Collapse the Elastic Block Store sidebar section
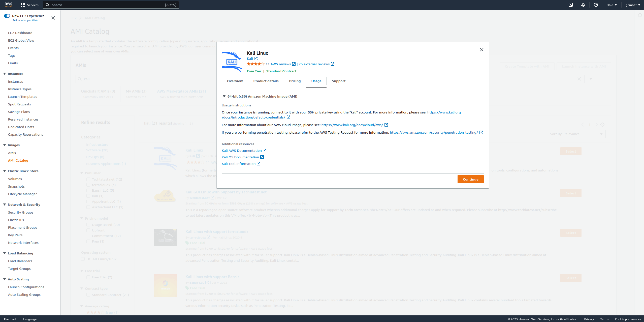Image resolution: width=644 pixels, height=322 pixels. (x=5, y=171)
